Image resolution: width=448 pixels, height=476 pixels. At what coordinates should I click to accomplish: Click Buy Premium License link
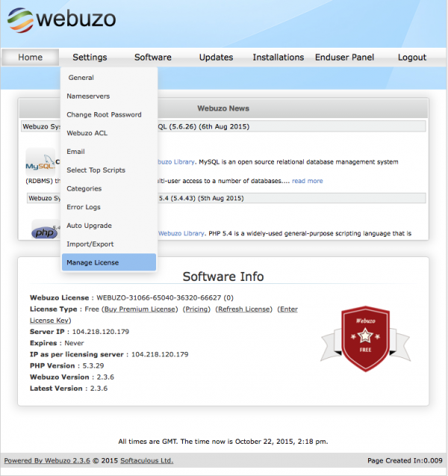pos(140,309)
